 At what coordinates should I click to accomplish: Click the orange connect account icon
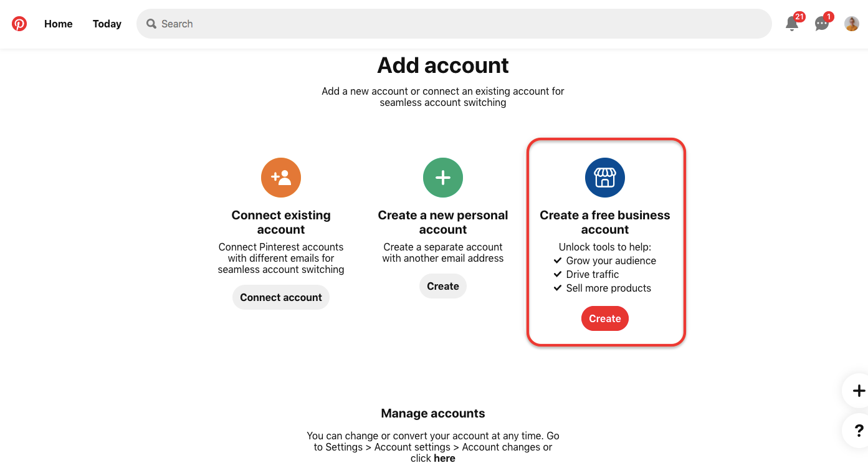(280, 178)
